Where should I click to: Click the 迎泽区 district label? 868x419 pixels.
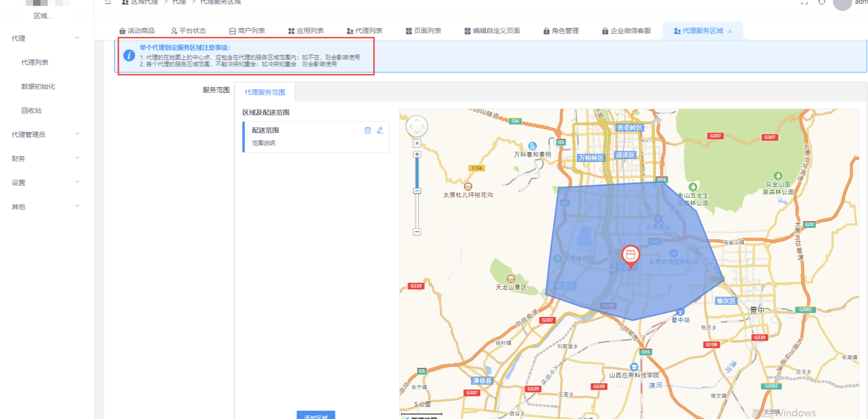625,155
